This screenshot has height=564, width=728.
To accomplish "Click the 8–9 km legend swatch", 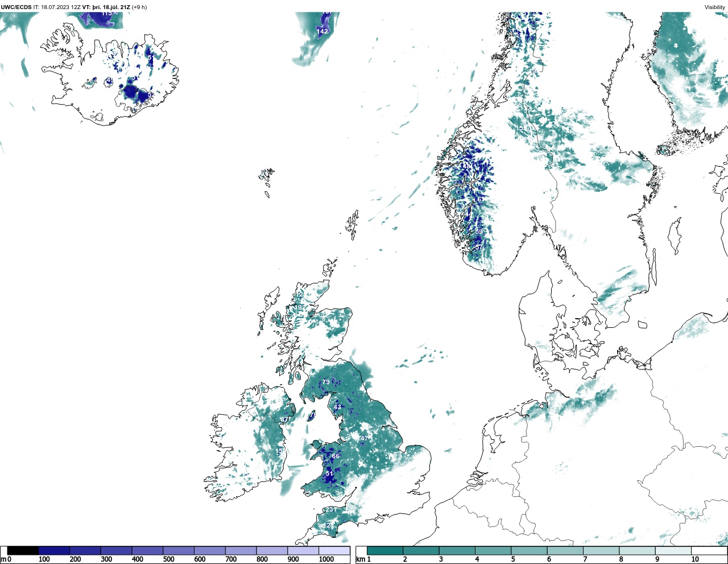I will (637, 550).
